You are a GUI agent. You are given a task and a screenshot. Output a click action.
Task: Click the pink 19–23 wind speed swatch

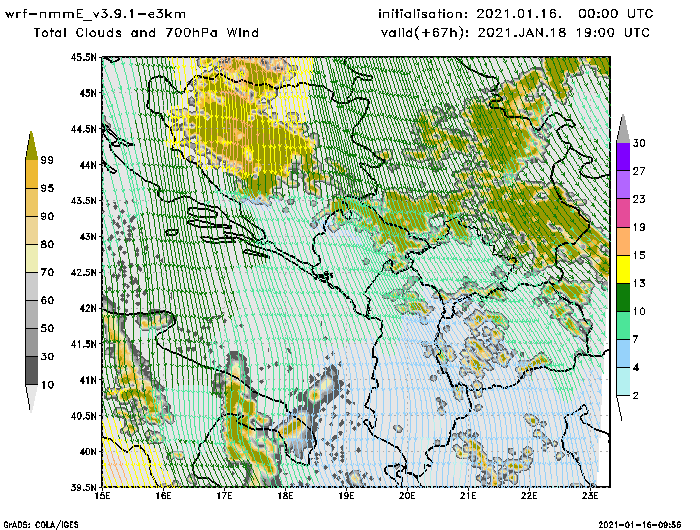click(x=623, y=213)
